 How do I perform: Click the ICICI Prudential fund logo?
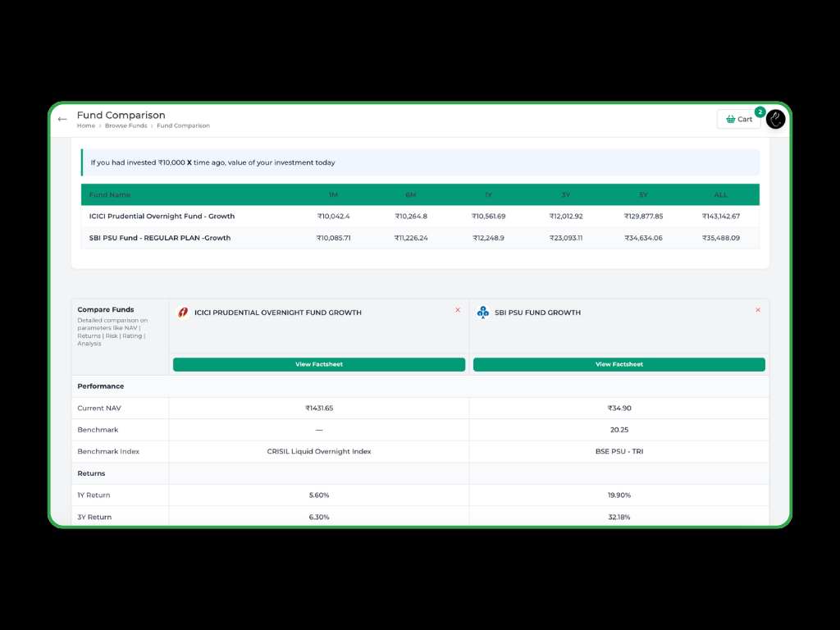(x=183, y=313)
